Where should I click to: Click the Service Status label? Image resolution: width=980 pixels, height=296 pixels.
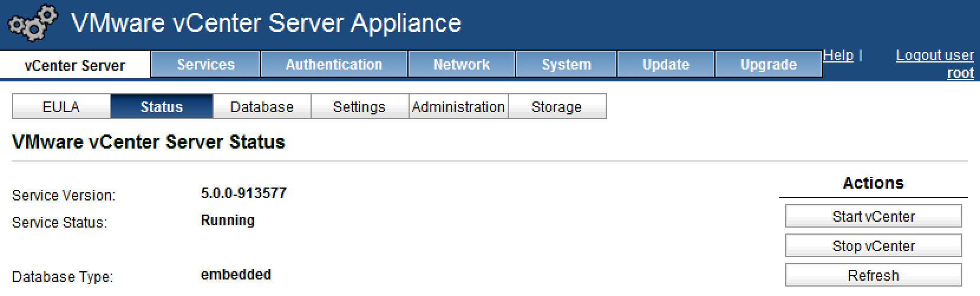(60, 223)
